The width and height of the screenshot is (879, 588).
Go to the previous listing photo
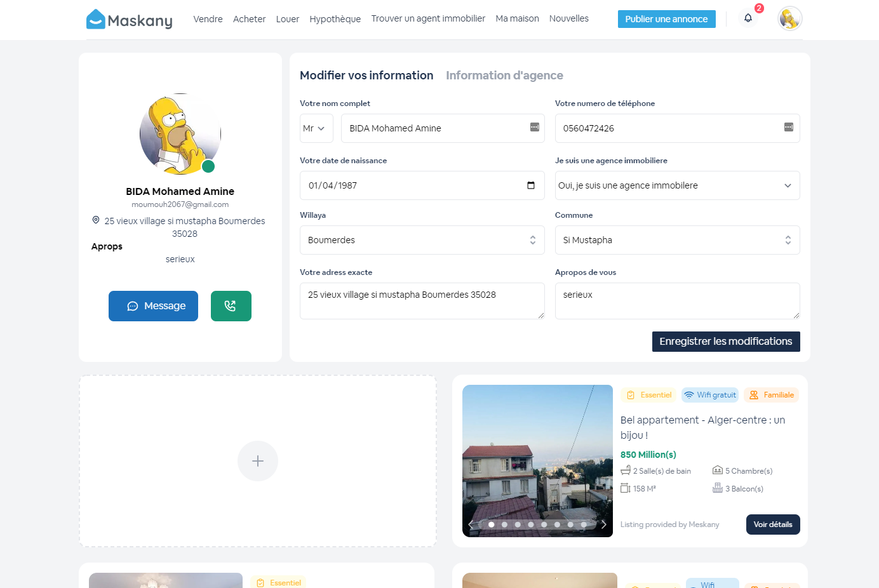(471, 525)
